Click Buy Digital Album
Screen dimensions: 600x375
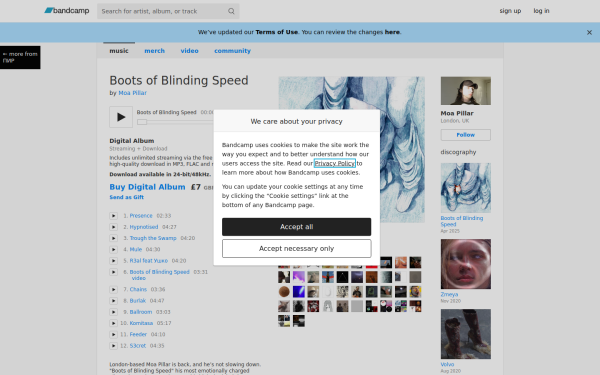click(x=147, y=187)
